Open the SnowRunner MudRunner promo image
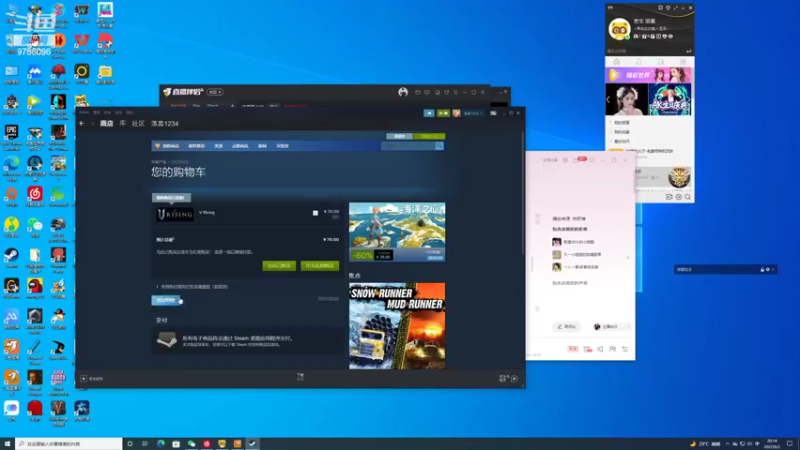Screen dimensions: 800x450 pos(397,326)
